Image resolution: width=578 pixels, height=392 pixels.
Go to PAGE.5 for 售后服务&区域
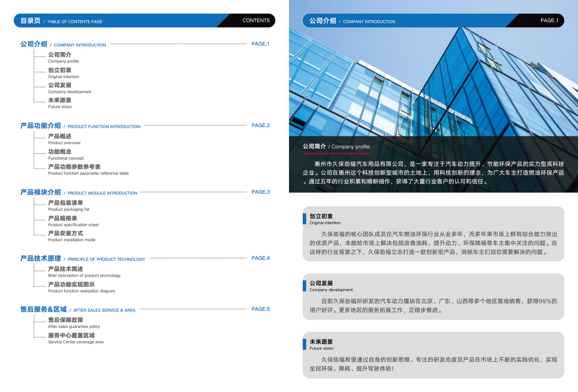point(260,309)
